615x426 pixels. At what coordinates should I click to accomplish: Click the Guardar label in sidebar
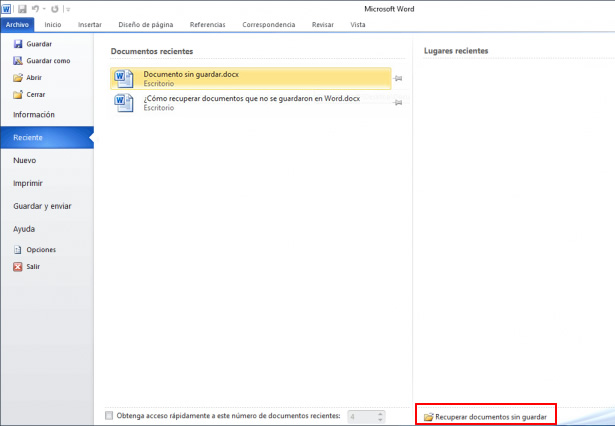click(39, 44)
